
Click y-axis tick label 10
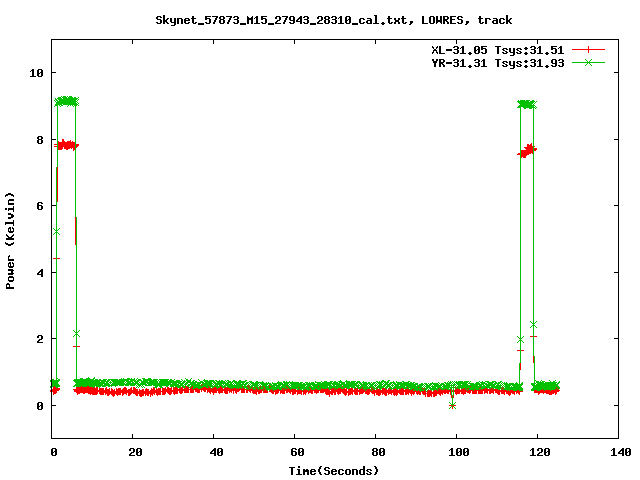(x=36, y=73)
